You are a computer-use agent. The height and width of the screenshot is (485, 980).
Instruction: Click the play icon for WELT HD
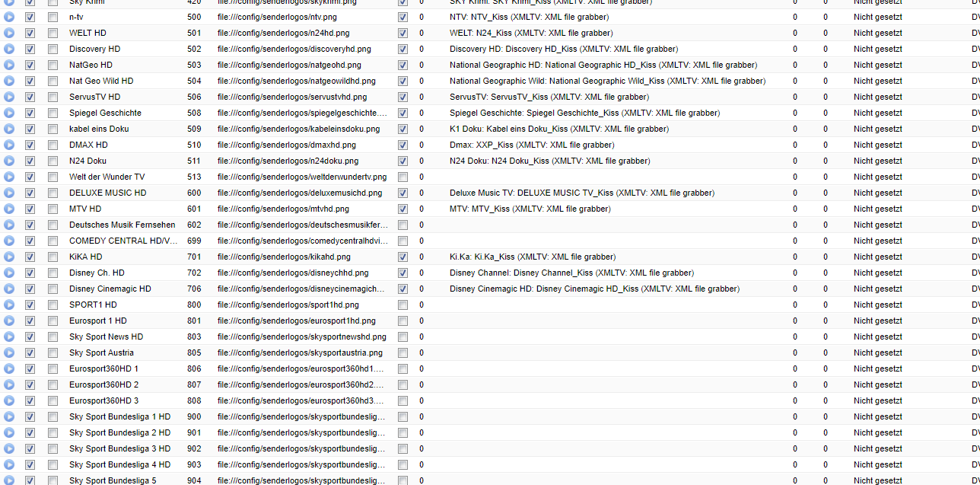point(9,33)
